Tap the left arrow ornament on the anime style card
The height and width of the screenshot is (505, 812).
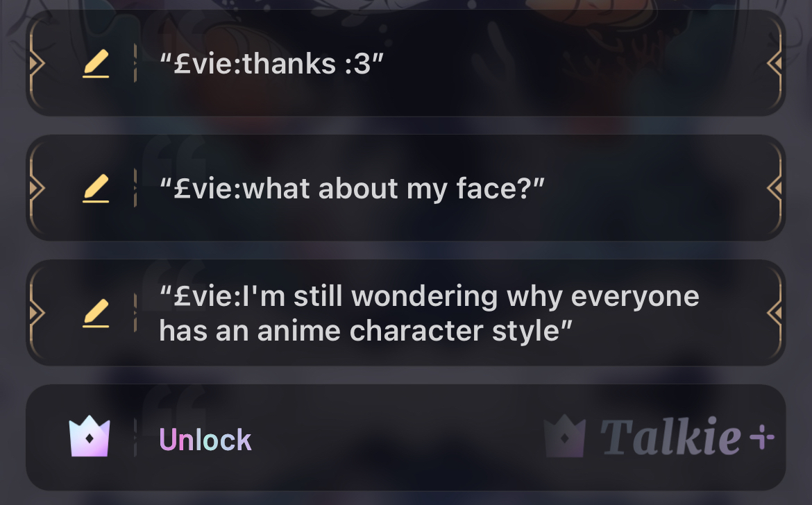click(x=36, y=313)
